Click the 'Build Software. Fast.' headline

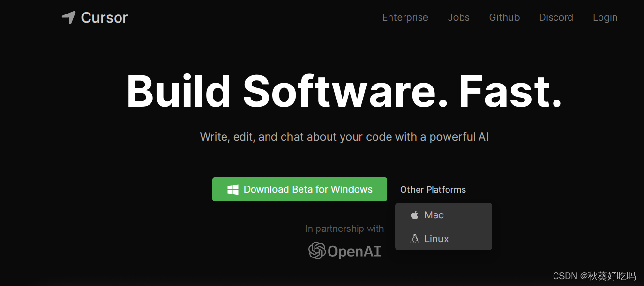coord(344,91)
